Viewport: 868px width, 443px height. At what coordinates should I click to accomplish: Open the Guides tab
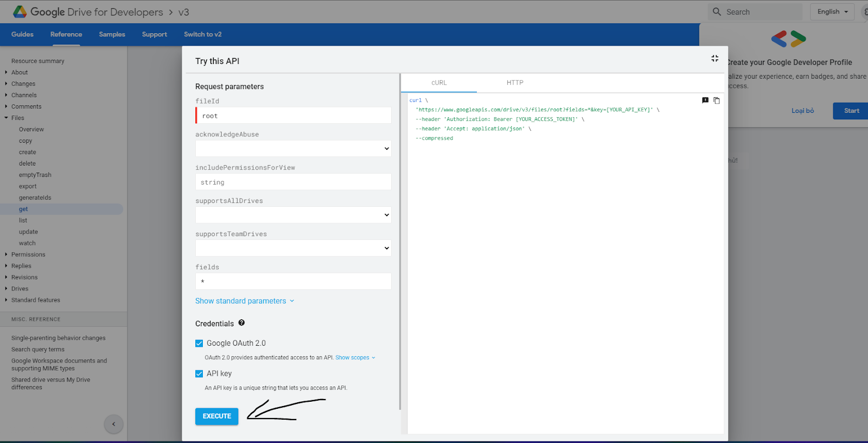pos(22,34)
